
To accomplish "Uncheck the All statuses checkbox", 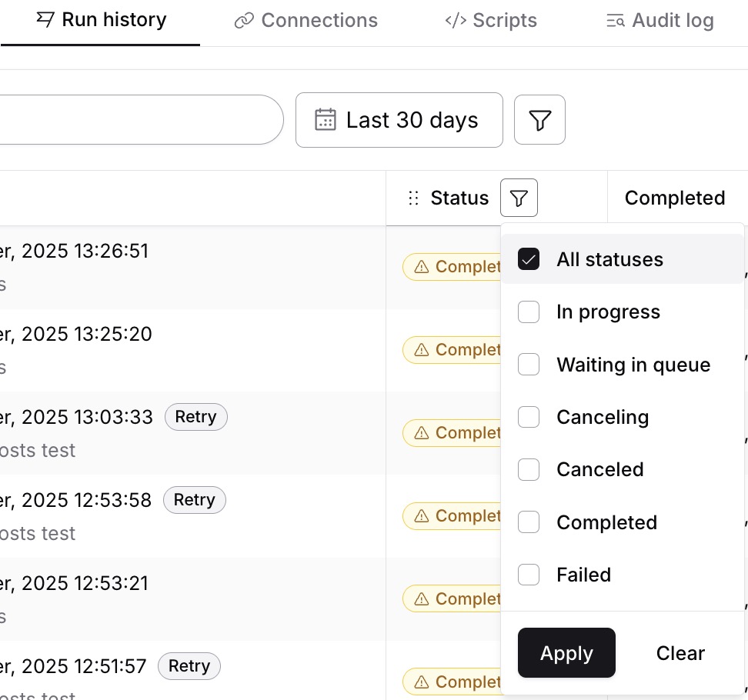I will 529,259.
